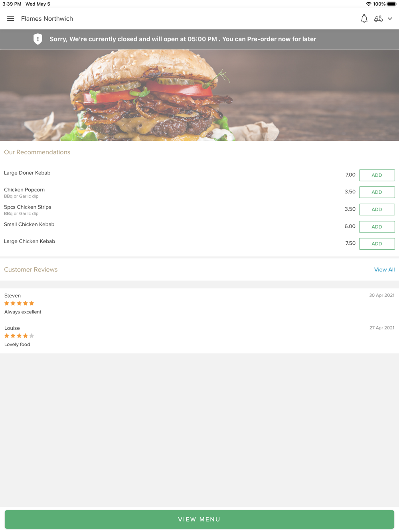
Task: Tap the closed pre-order notice banner
Action: click(x=199, y=39)
